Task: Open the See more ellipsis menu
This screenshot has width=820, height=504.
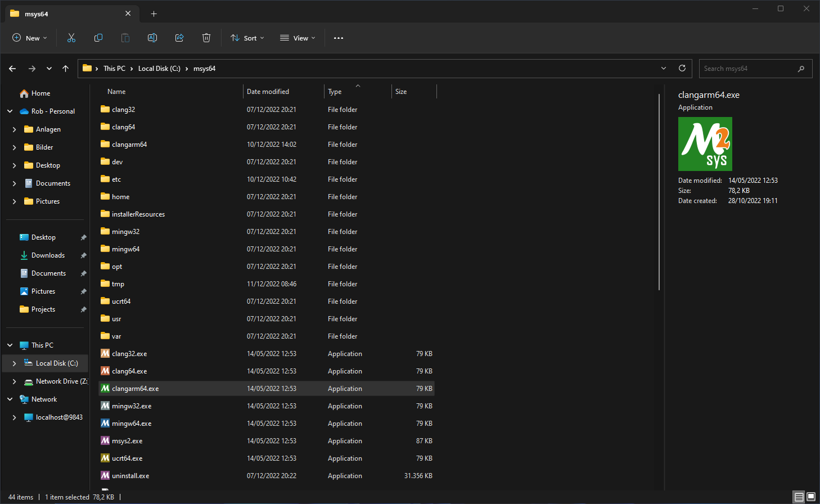Action: coord(339,38)
